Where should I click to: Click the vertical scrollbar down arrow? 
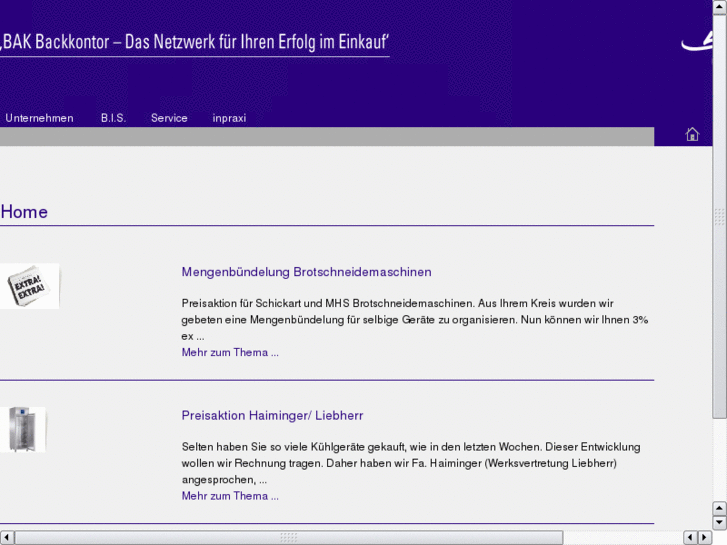719,522
